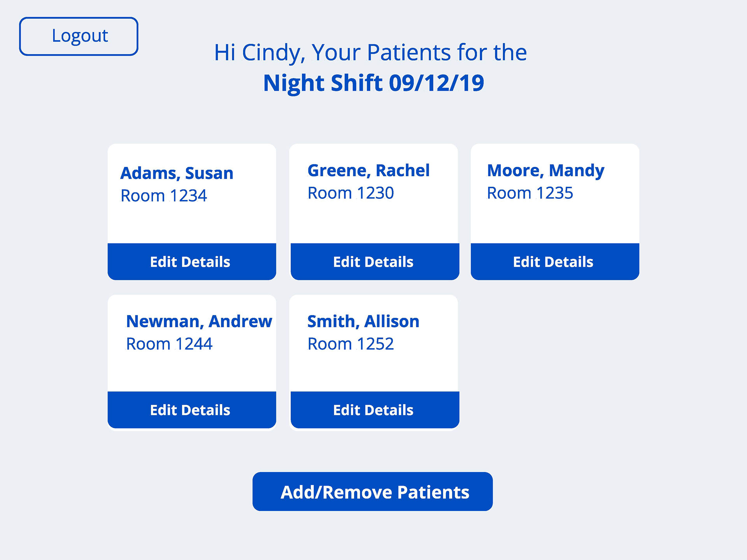Select the Adams, Susan patient name
The width and height of the screenshot is (747, 560).
177,173
